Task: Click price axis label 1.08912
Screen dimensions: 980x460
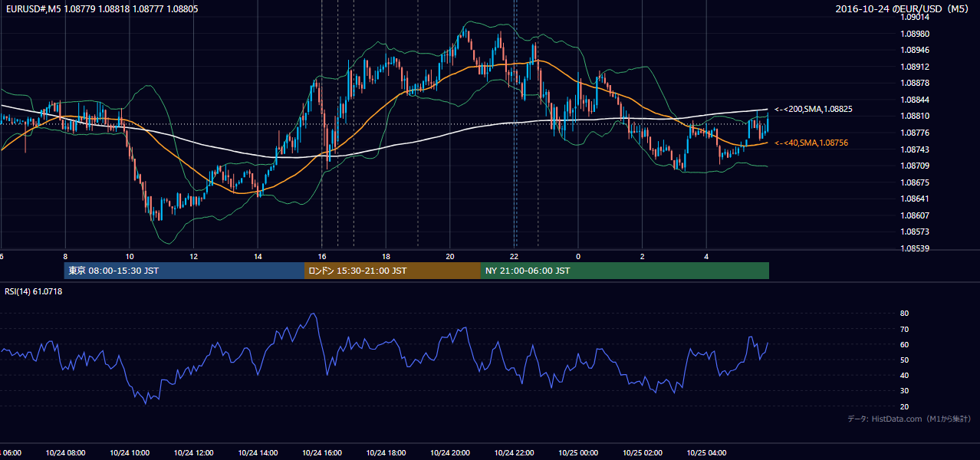Action: coord(915,67)
